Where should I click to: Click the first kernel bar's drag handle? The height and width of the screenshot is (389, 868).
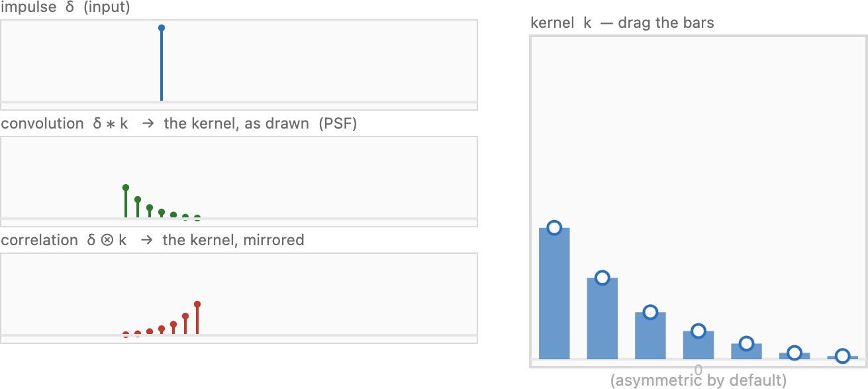(554, 228)
